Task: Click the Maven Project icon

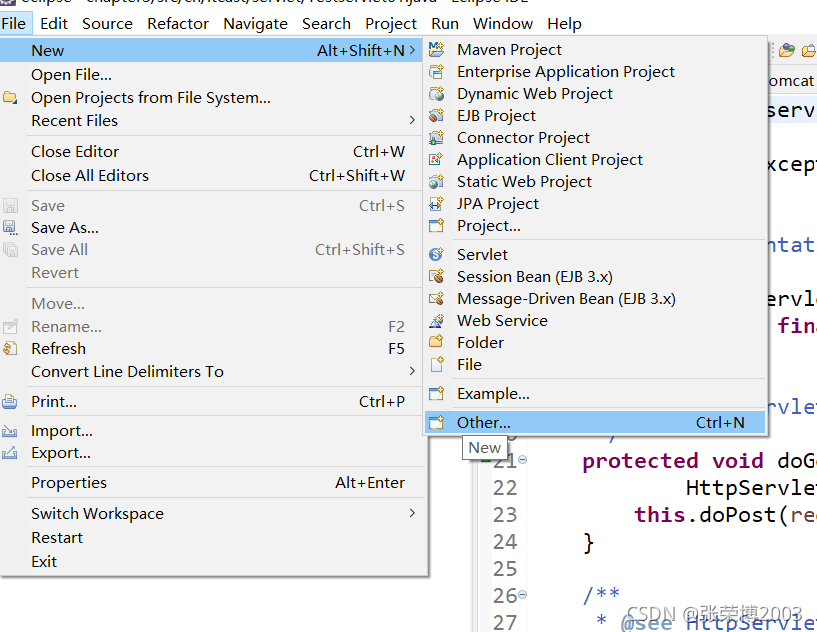Action: [436, 49]
